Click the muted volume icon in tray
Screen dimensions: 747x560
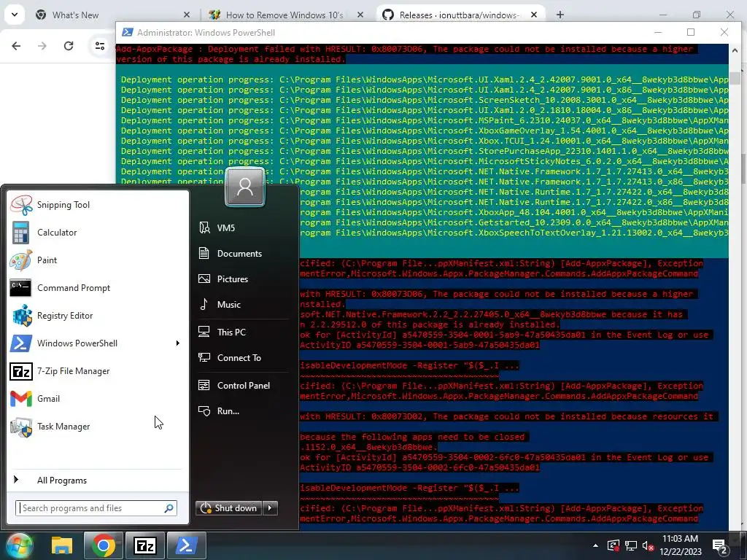click(648, 545)
